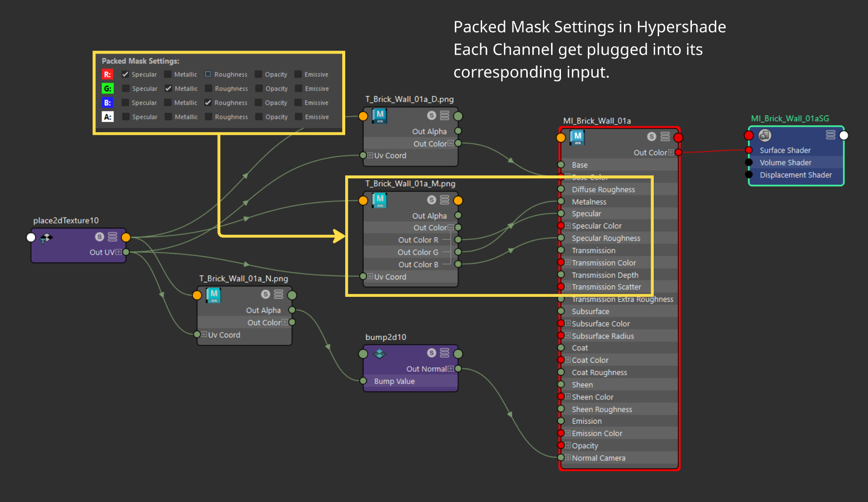Click the MI_Brick_Wall_01aSG node title
868x502 pixels.
pyautogui.click(x=790, y=118)
